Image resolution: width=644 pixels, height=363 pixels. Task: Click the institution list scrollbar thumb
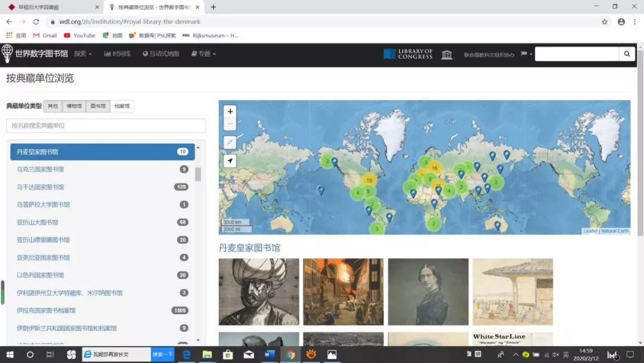pos(198,174)
